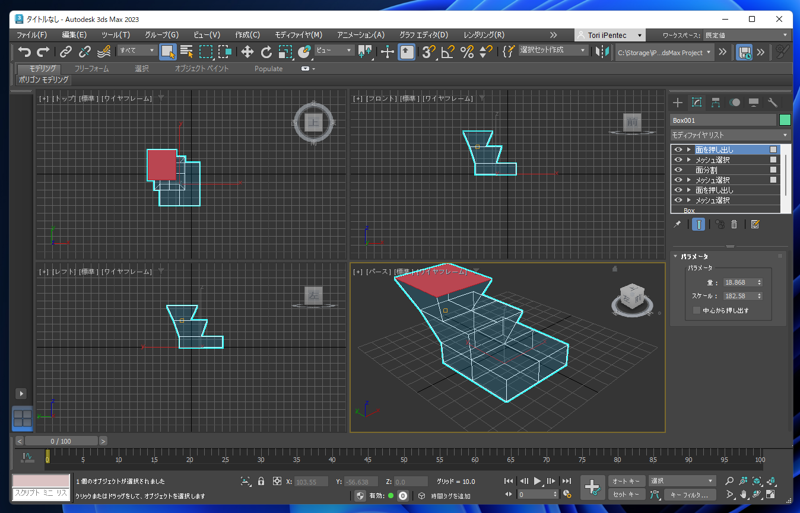Open the ファイル(F) menu
Viewport: 800px width, 513px height.
click(x=32, y=35)
